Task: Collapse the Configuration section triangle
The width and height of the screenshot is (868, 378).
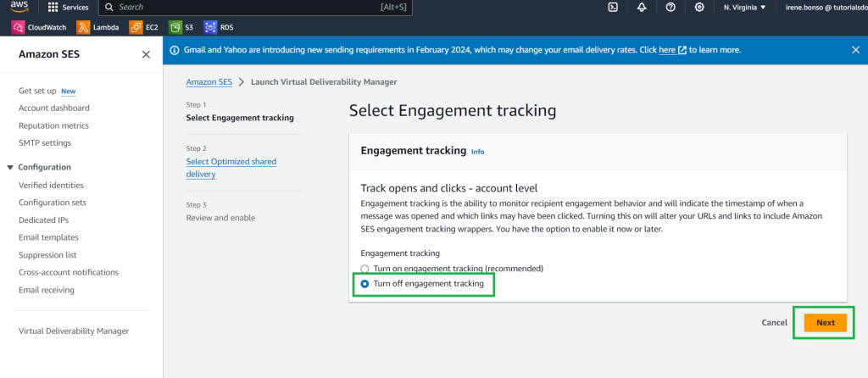Action: [10, 167]
